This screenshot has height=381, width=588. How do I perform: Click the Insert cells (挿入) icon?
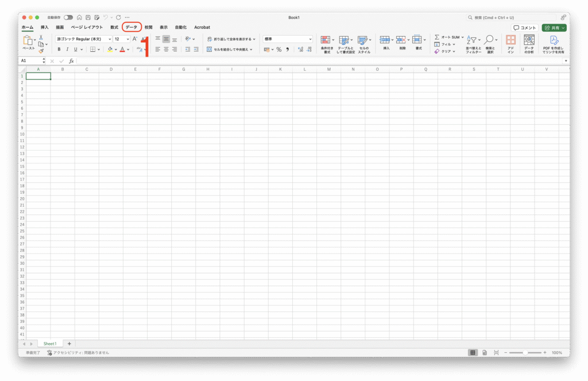point(385,40)
